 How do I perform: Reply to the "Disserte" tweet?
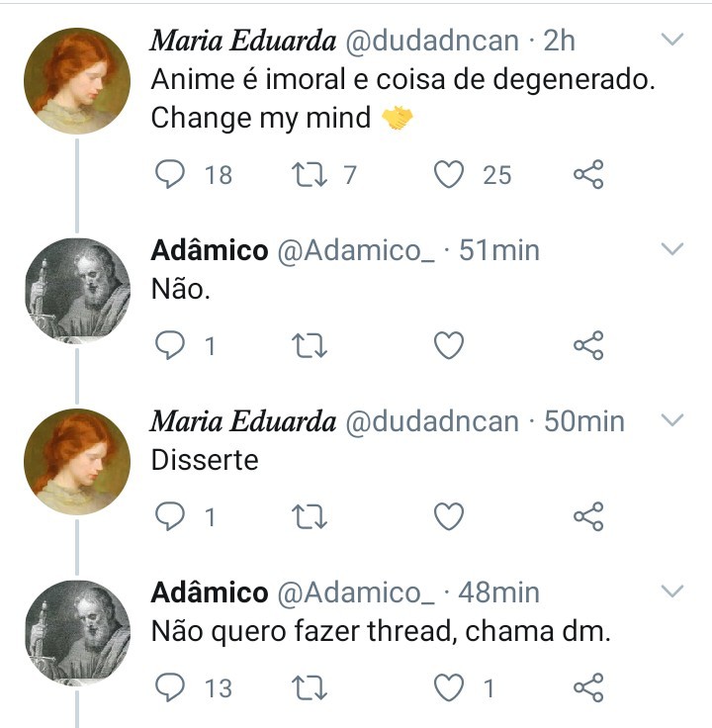pyautogui.click(x=171, y=516)
